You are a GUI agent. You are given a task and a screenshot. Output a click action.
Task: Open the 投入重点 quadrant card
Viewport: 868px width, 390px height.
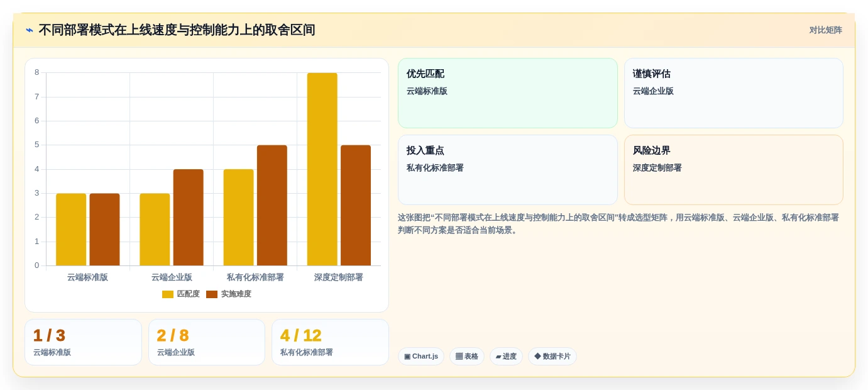click(508, 170)
